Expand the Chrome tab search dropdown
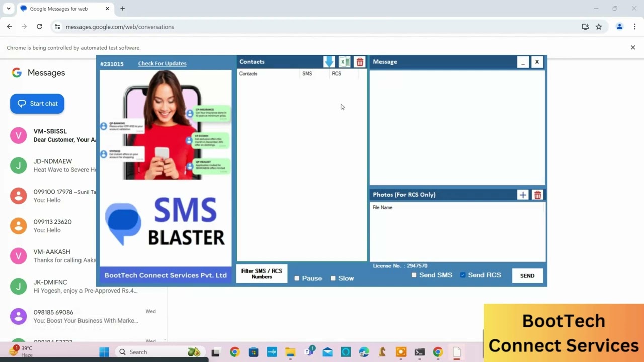This screenshot has width=644, height=362. [8, 9]
